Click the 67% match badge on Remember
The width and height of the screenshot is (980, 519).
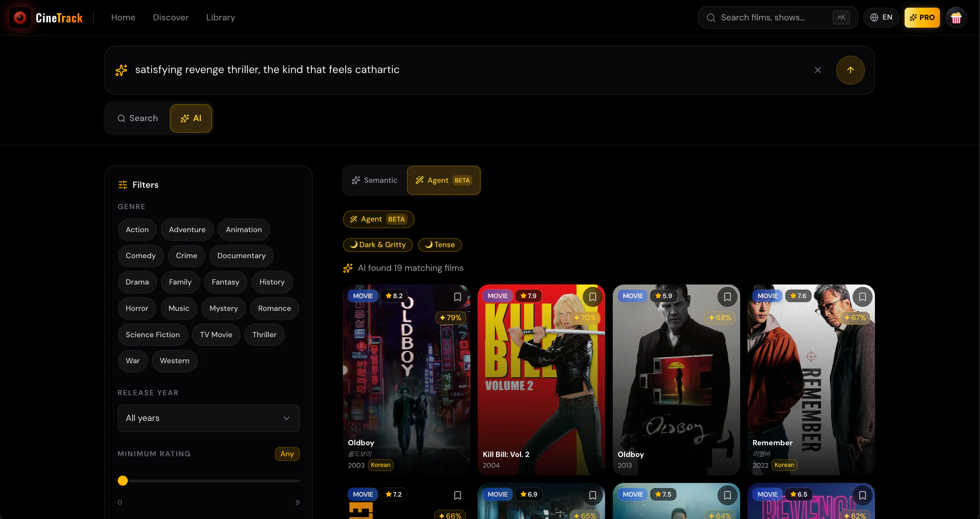tap(855, 318)
